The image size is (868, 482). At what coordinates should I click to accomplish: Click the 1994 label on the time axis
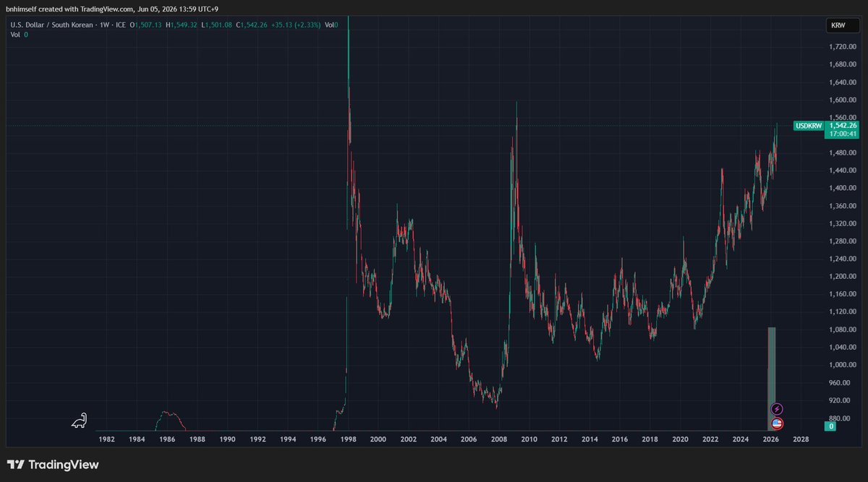287,439
